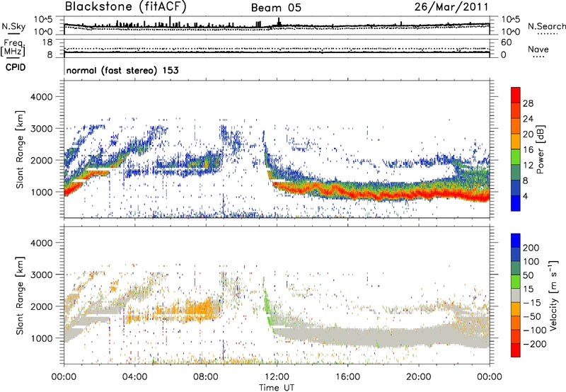Click the '04:00' time axis label

(135, 377)
